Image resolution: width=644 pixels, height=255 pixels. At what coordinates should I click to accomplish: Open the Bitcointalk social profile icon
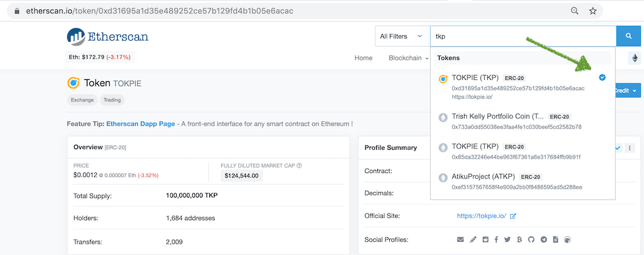tap(519, 239)
